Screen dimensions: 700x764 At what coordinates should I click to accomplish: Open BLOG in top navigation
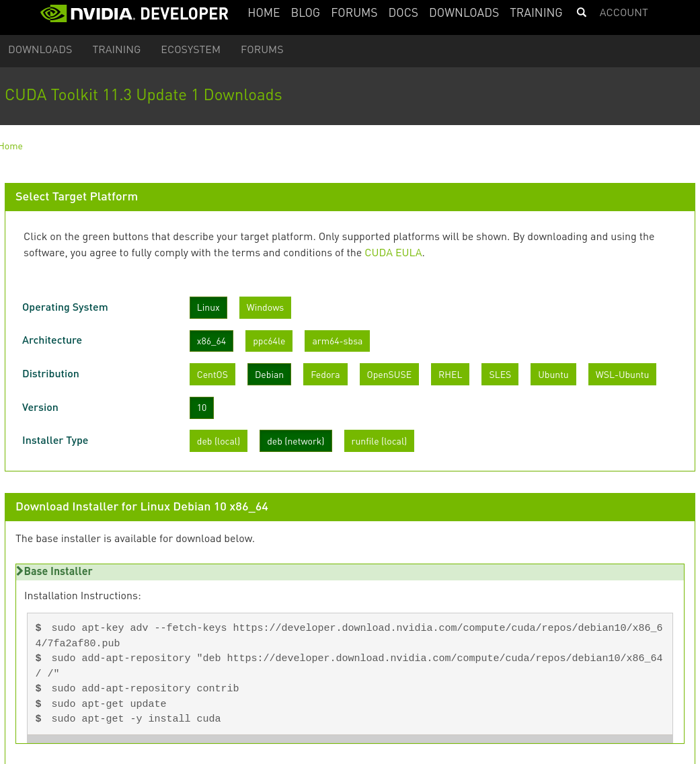click(x=305, y=13)
